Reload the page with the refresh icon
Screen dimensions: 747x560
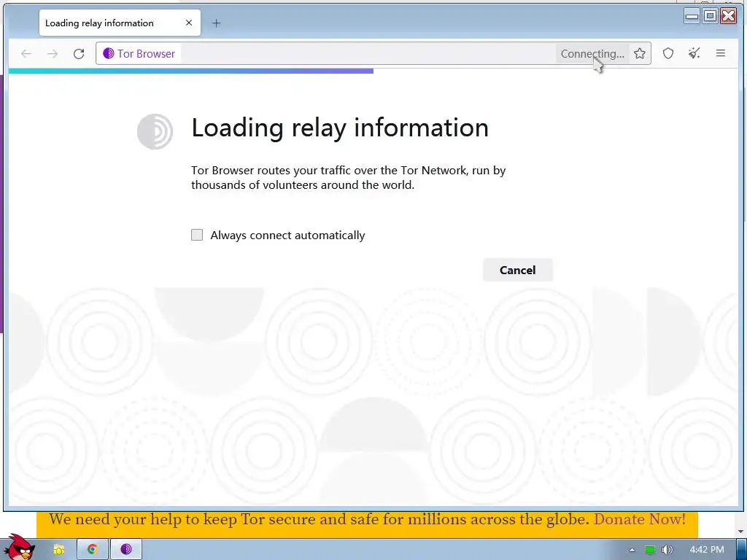[x=79, y=54]
